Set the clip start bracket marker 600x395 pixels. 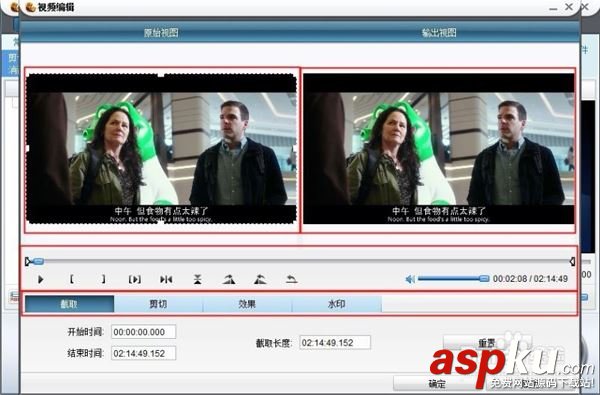pos(72,279)
